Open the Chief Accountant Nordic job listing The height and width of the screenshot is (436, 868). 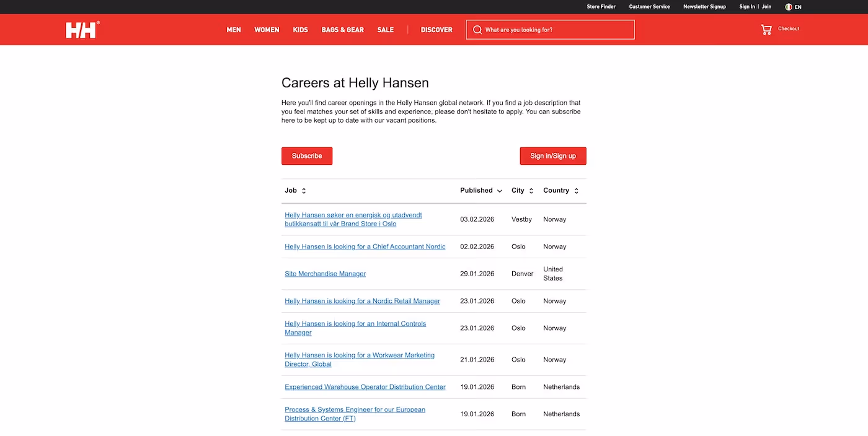coord(365,246)
